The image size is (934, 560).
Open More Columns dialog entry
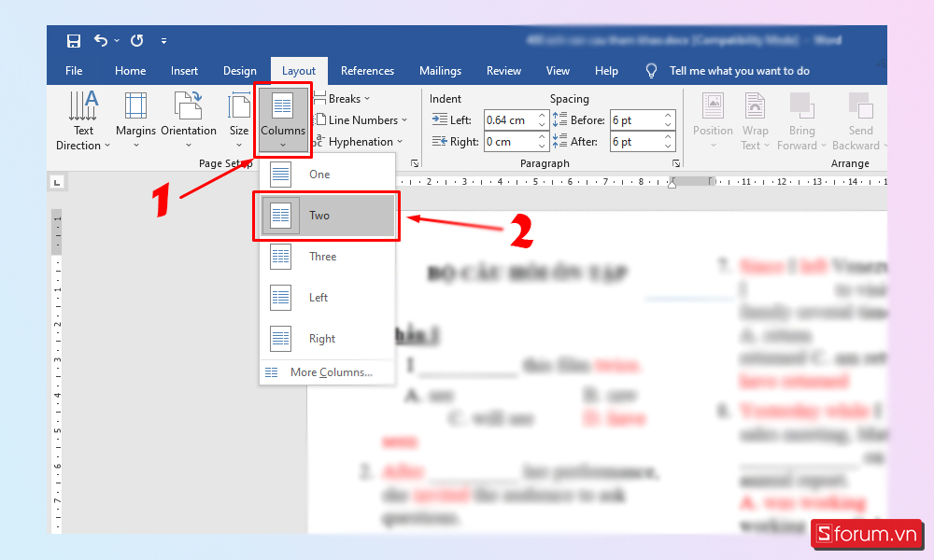point(327,372)
